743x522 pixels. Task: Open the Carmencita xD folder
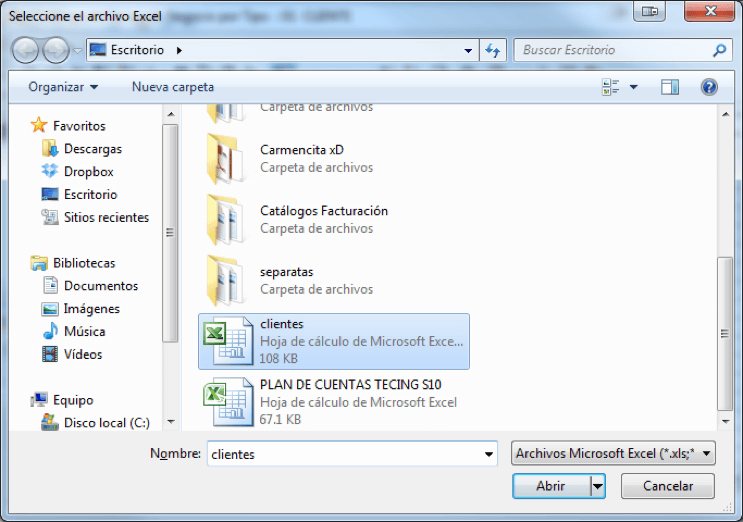pos(334,159)
